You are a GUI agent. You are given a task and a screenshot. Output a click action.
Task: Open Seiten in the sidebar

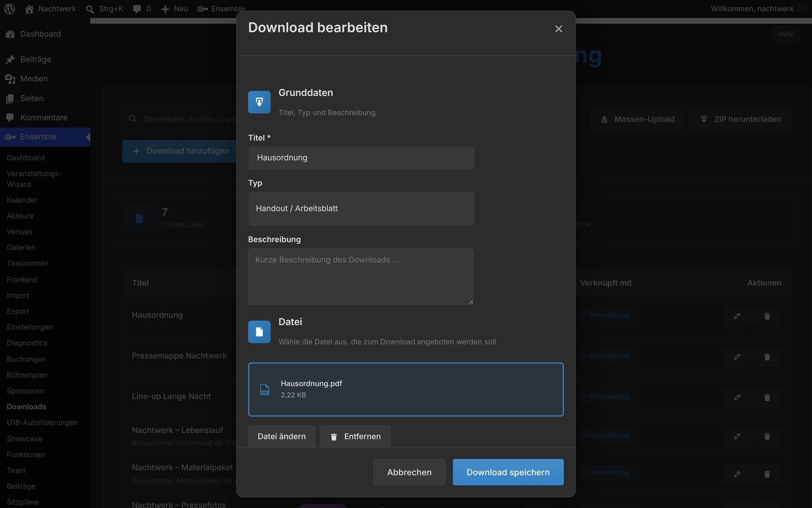(32, 98)
